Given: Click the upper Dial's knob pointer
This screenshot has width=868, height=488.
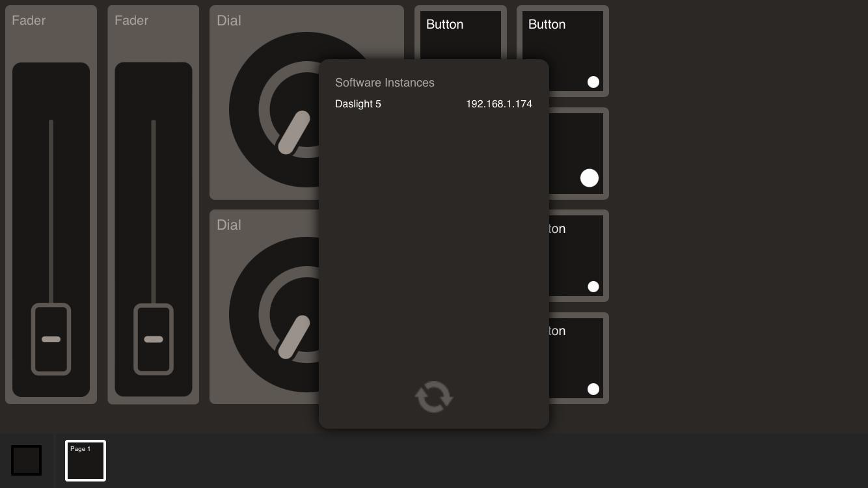Looking at the screenshot, I should 294,133.
